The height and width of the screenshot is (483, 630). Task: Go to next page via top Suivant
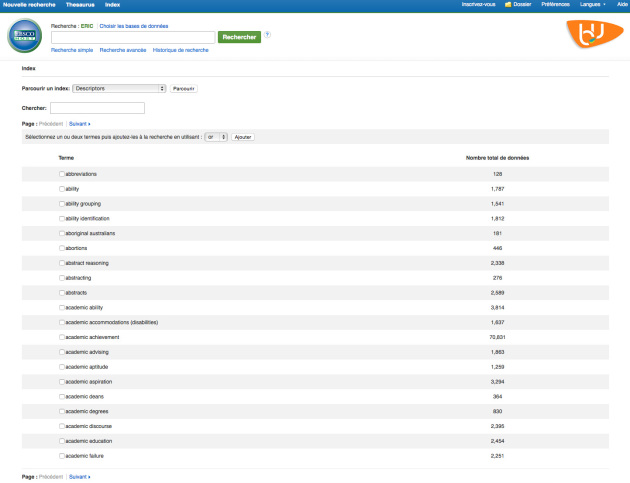[x=79, y=124]
